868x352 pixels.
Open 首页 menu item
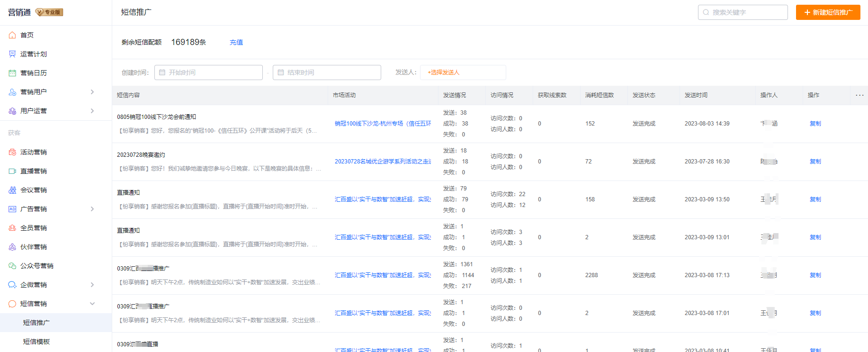click(56, 35)
